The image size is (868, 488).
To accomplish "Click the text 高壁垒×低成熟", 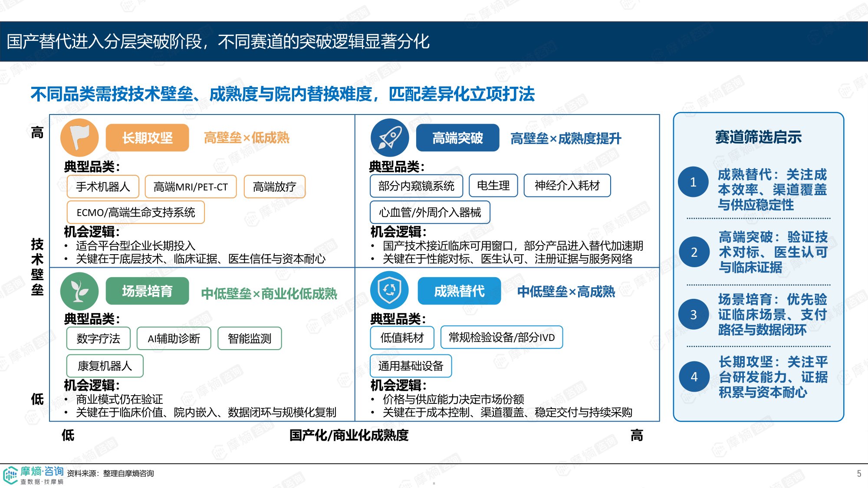I will [247, 138].
